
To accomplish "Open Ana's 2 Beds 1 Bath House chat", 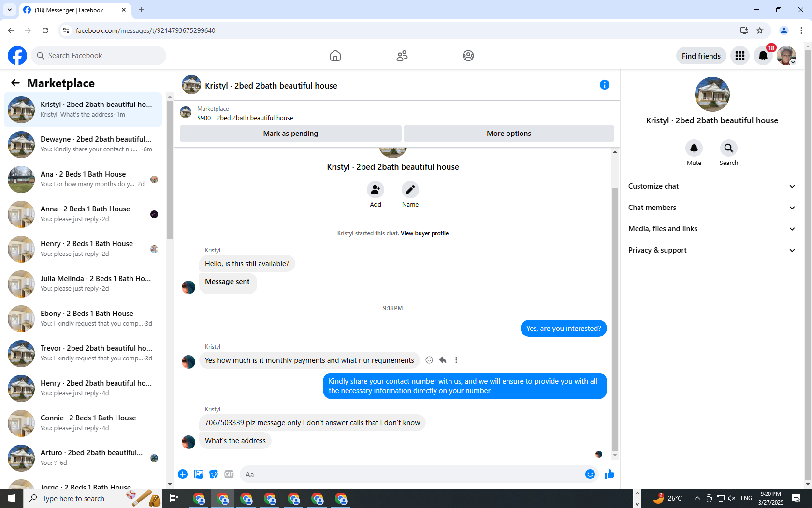I will pos(83,179).
